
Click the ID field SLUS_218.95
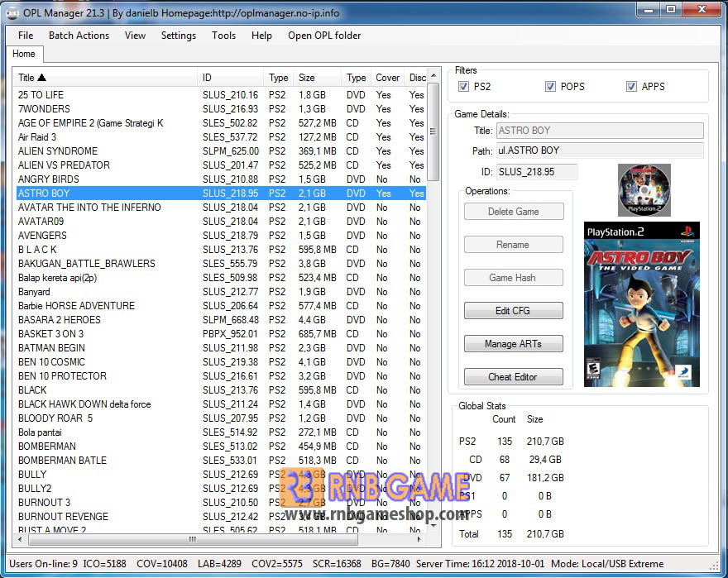click(x=537, y=172)
